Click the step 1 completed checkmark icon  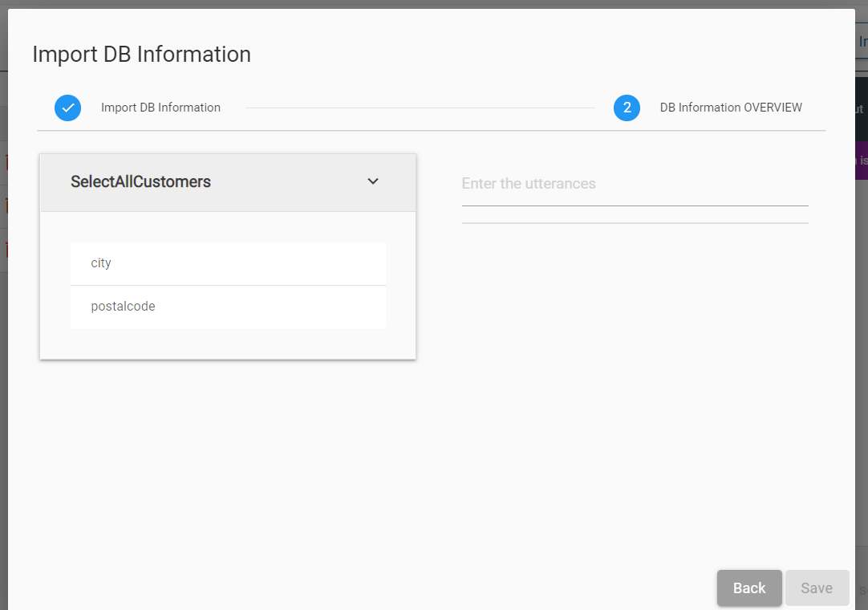(68, 108)
